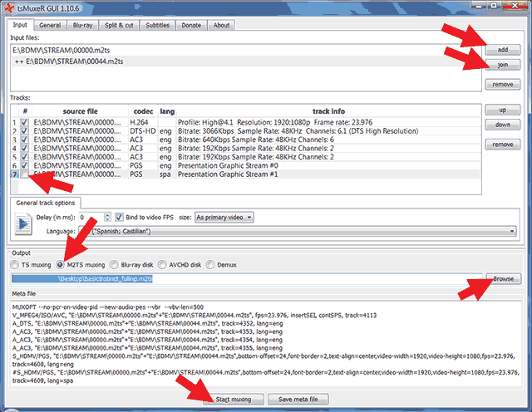Click the V_MPEG4/ISO/AVC meta file line
The width and height of the screenshot is (532, 412).
click(195, 316)
